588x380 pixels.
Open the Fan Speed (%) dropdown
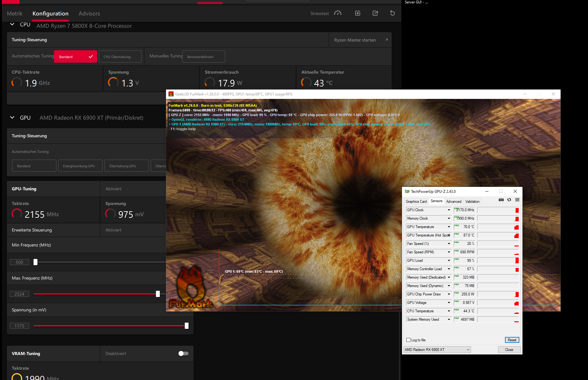[449, 244]
